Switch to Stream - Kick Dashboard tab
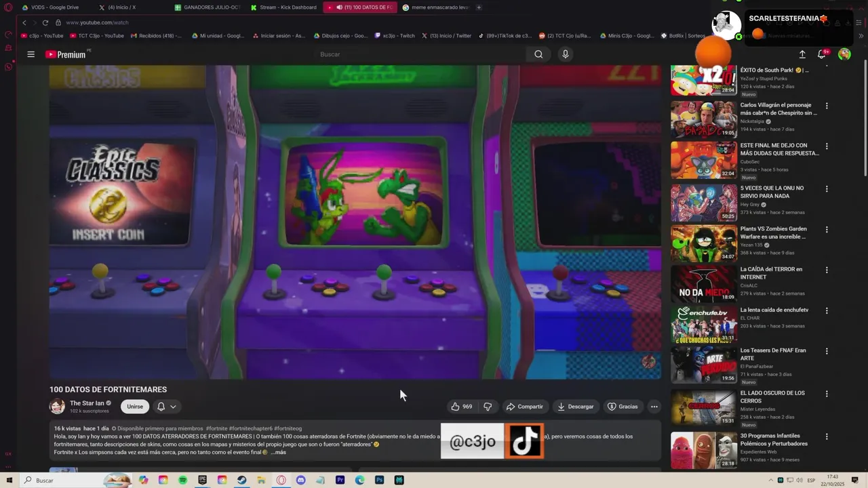This screenshot has width=868, height=488. click(283, 7)
